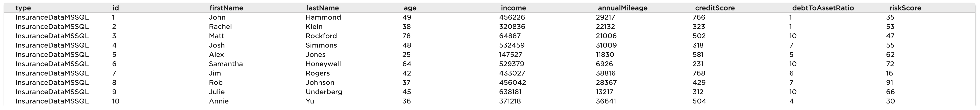
Task: Select the cell containing Hammond
Action: (323, 17)
